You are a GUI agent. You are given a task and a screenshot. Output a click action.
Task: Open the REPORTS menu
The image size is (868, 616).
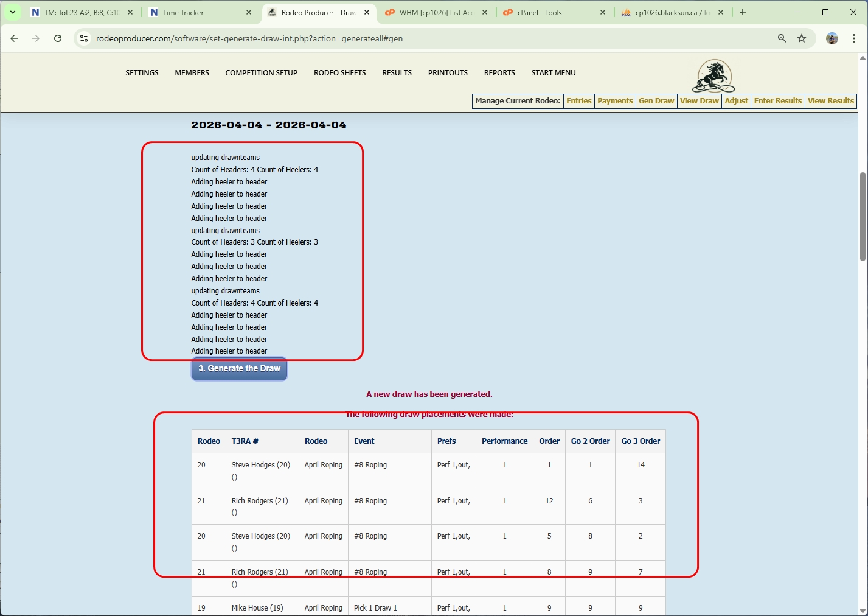coord(499,73)
